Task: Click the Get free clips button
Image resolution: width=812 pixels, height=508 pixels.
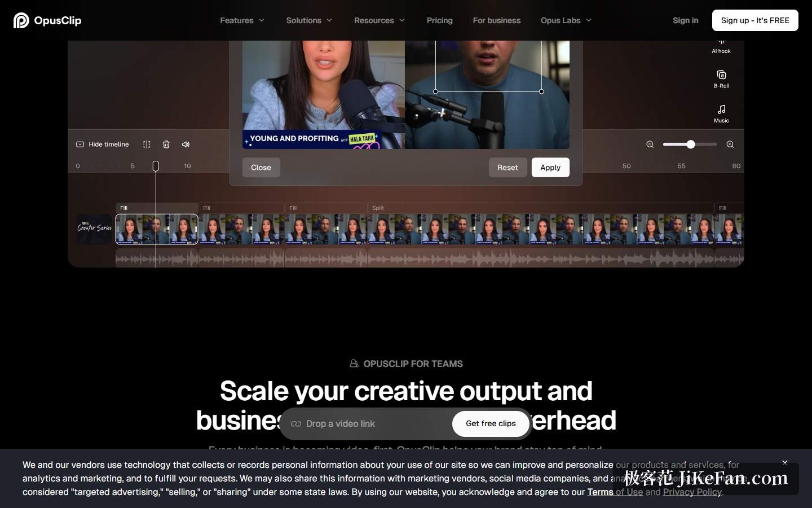Action: coord(491,424)
